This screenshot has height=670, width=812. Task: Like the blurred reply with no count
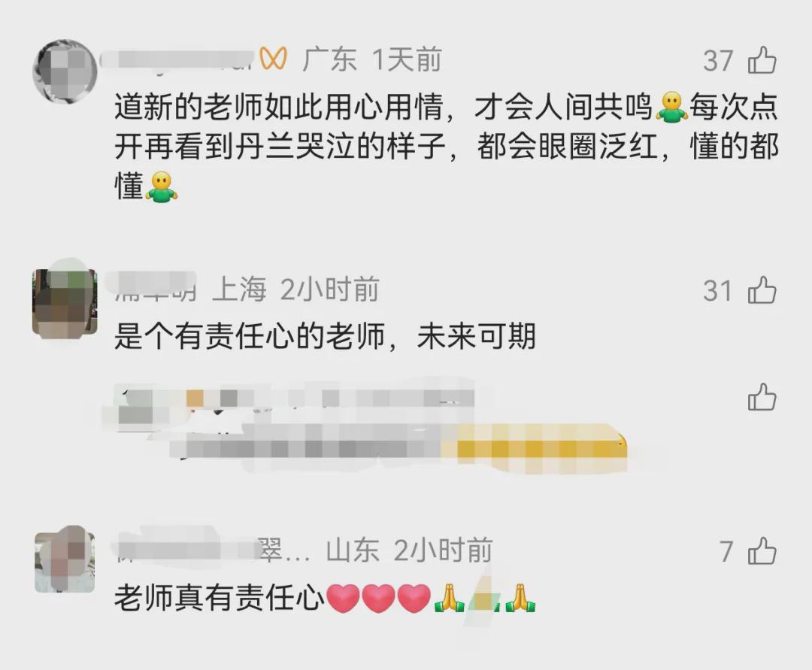pyautogui.click(x=762, y=397)
